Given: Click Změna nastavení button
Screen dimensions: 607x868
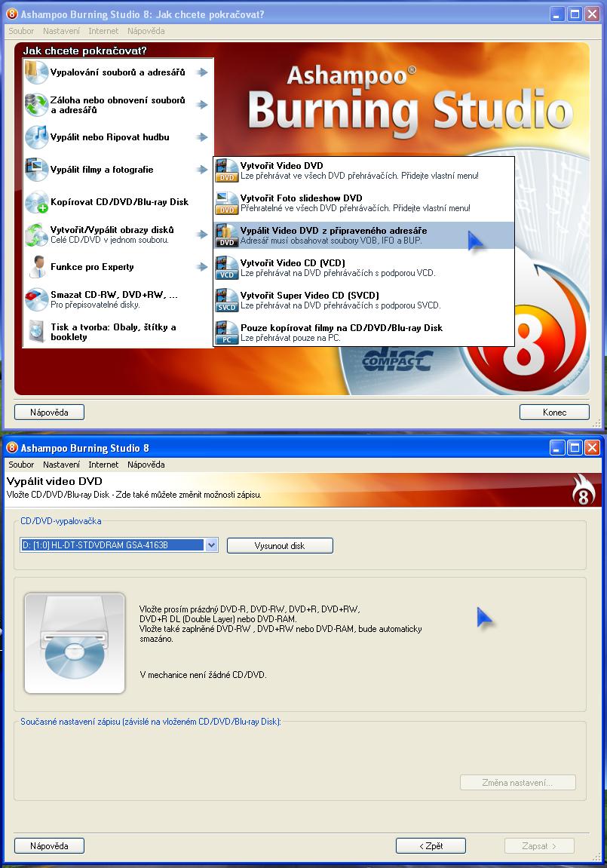Looking at the screenshot, I should pyautogui.click(x=518, y=783).
